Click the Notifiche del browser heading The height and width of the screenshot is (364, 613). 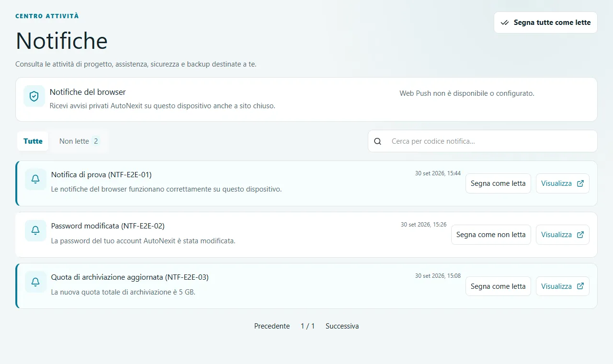88,92
